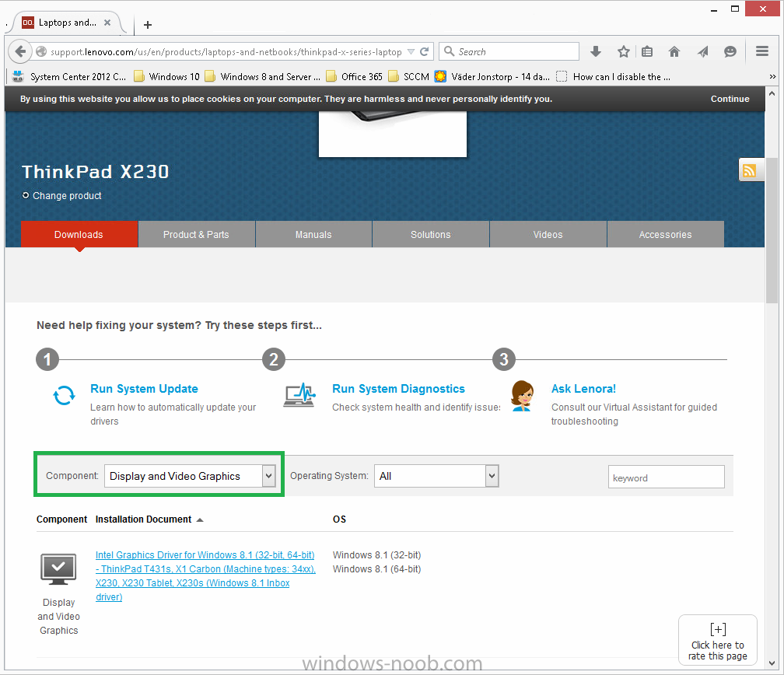Image resolution: width=784 pixels, height=675 pixels.
Task: Open the downloads arrow in Firefox toolbar
Action: pos(596,51)
